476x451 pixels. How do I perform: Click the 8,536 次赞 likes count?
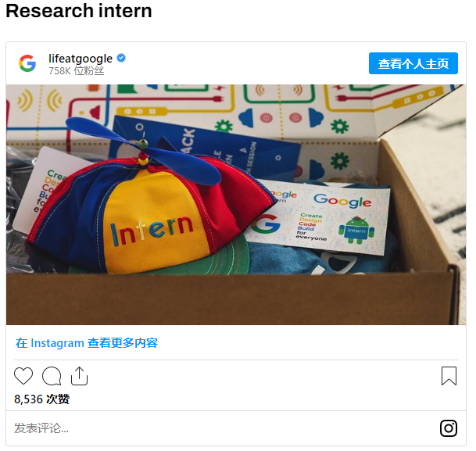click(42, 399)
